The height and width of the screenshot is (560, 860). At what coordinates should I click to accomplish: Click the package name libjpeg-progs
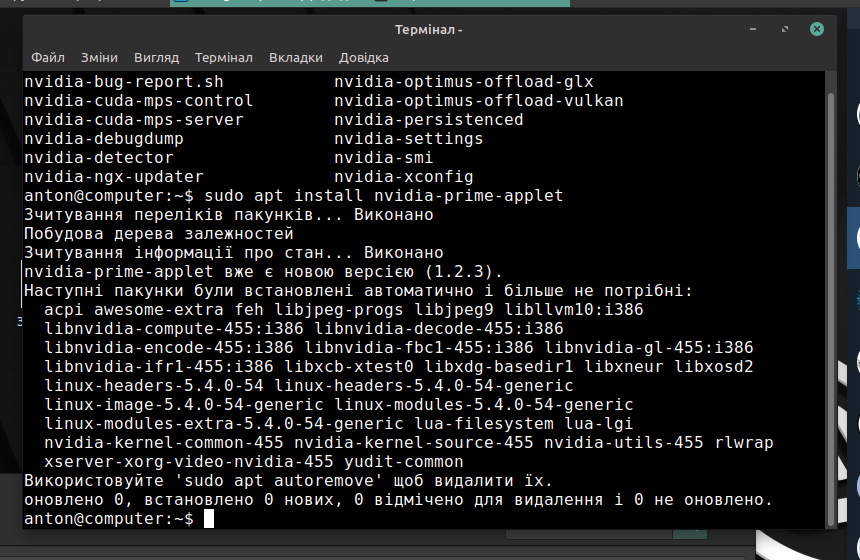[x=339, y=310]
